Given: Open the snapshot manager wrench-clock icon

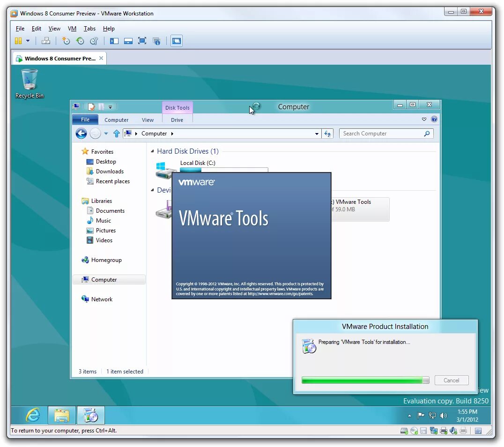Looking at the screenshot, I should (x=94, y=41).
